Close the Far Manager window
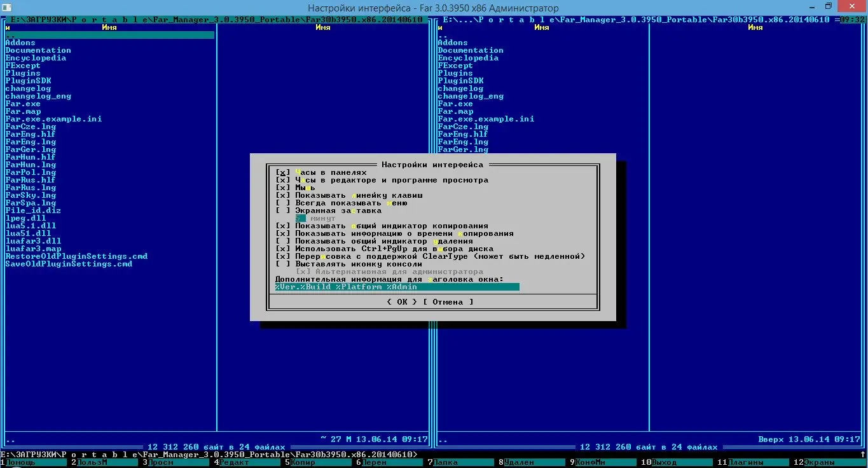The image size is (868, 468). click(851, 6)
